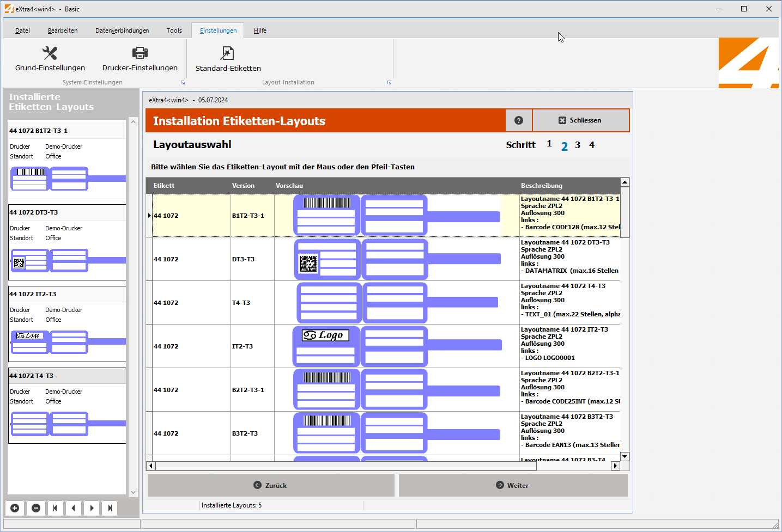
Task: Open Grund-Einstellungen tools icon
Action: [50, 53]
